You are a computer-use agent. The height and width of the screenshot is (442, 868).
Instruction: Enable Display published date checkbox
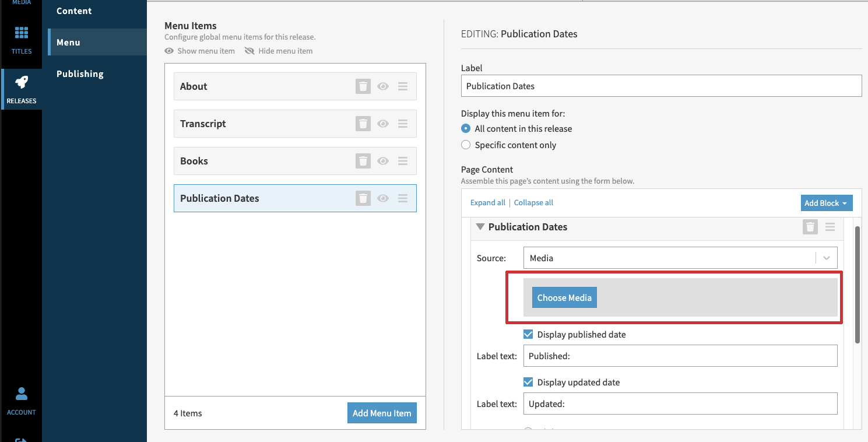(x=528, y=334)
